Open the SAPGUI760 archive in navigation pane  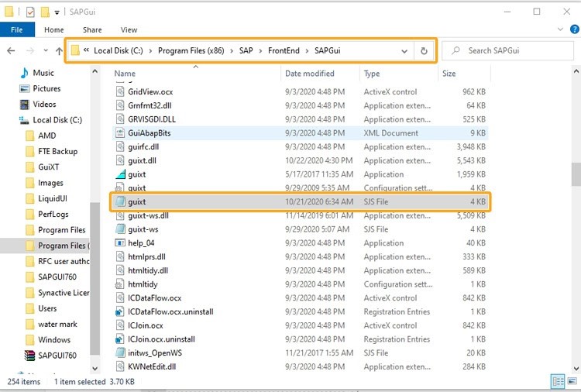point(57,355)
